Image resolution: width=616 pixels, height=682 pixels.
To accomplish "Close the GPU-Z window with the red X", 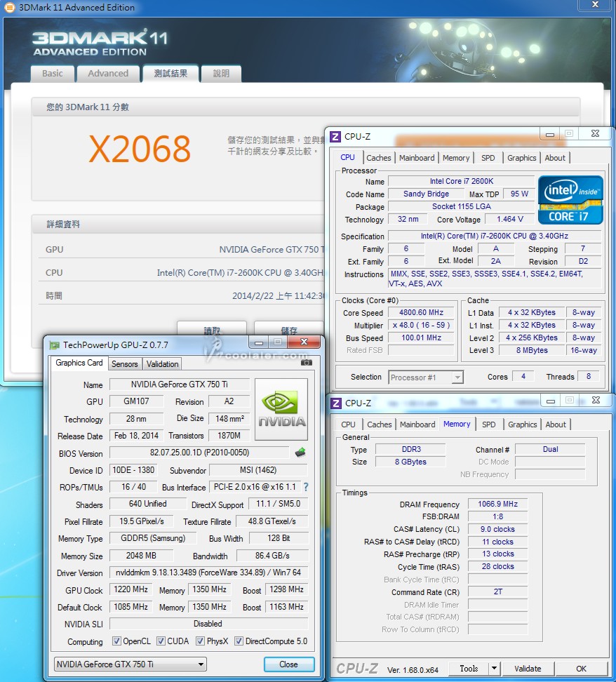I will 304,342.
